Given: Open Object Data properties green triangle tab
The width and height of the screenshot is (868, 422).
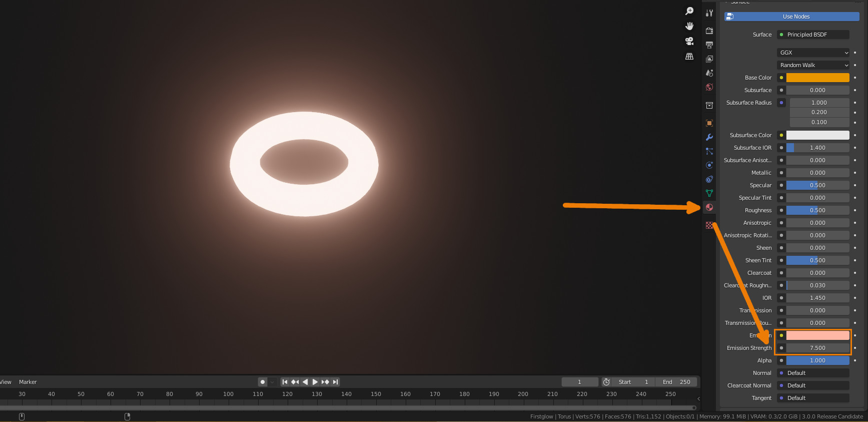Looking at the screenshot, I should (x=709, y=193).
